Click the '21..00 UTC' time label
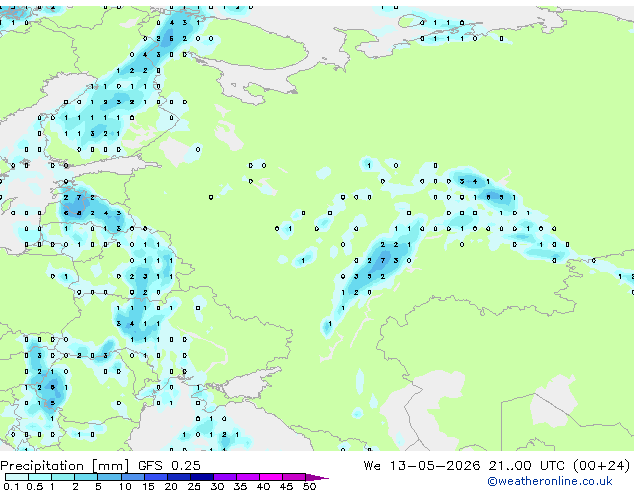The width and height of the screenshot is (634, 490). 526,465
